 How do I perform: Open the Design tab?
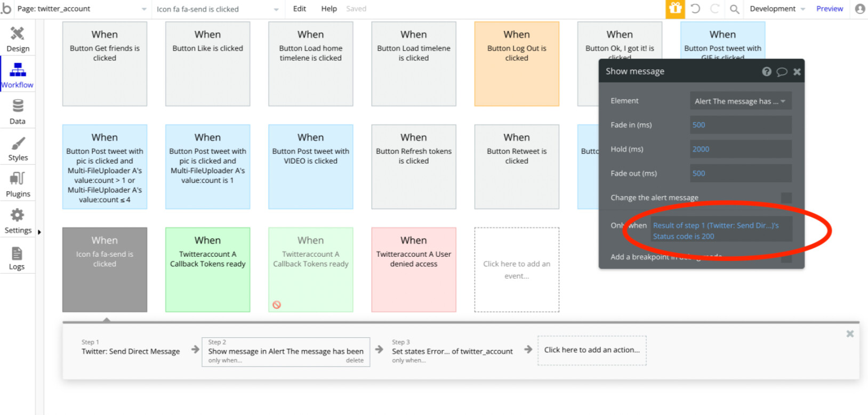tap(18, 39)
